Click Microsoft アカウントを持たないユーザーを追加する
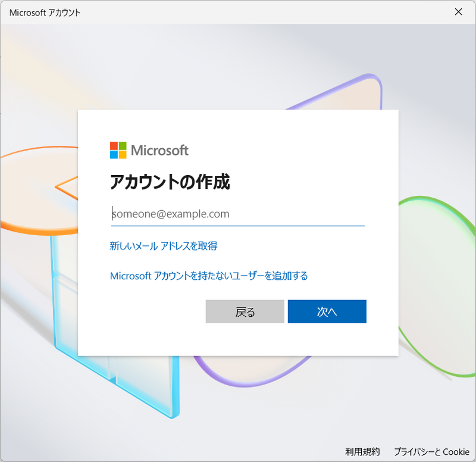Viewport: 476px width, 462px height. [208, 276]
